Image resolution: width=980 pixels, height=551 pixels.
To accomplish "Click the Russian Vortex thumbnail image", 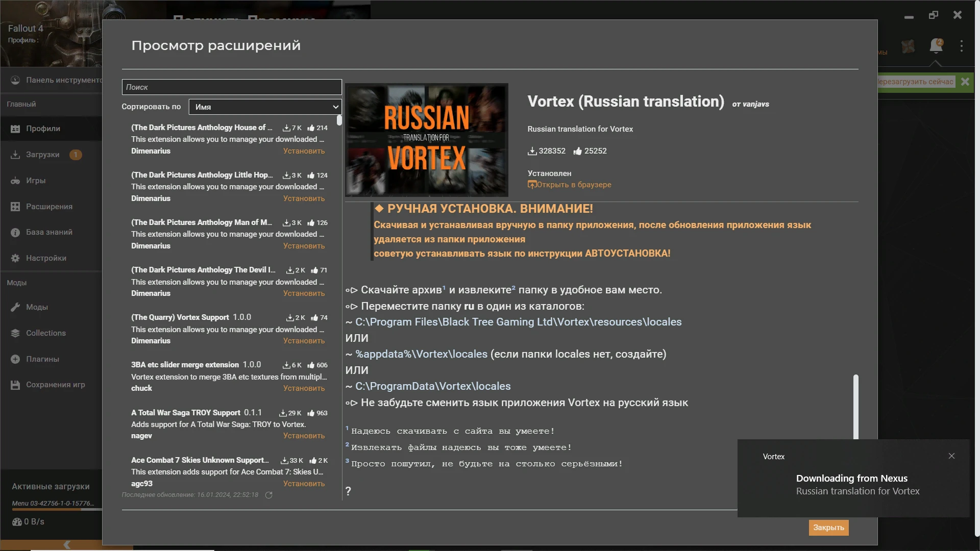I will pyautogui.click(x=427, y=140).
